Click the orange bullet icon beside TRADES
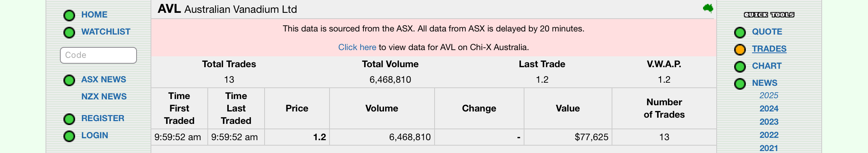The width and height of the screenshot is (868, 153). tap(740, 49)
